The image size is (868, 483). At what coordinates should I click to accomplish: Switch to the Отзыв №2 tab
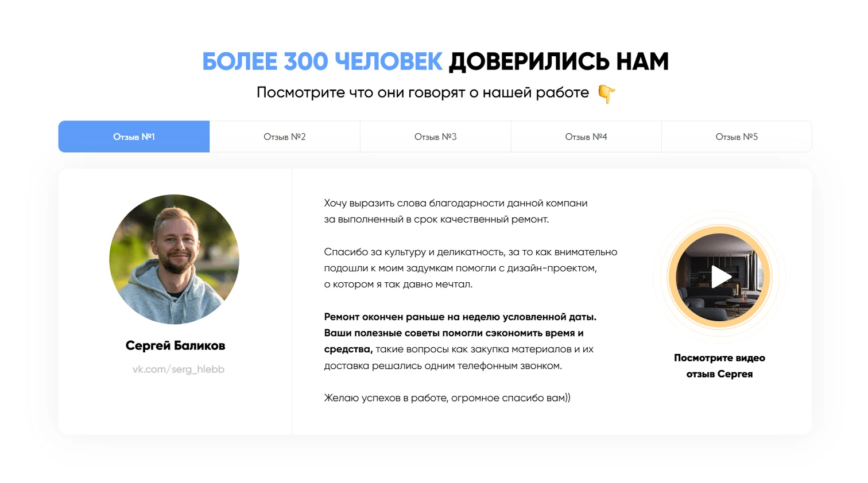285,137
